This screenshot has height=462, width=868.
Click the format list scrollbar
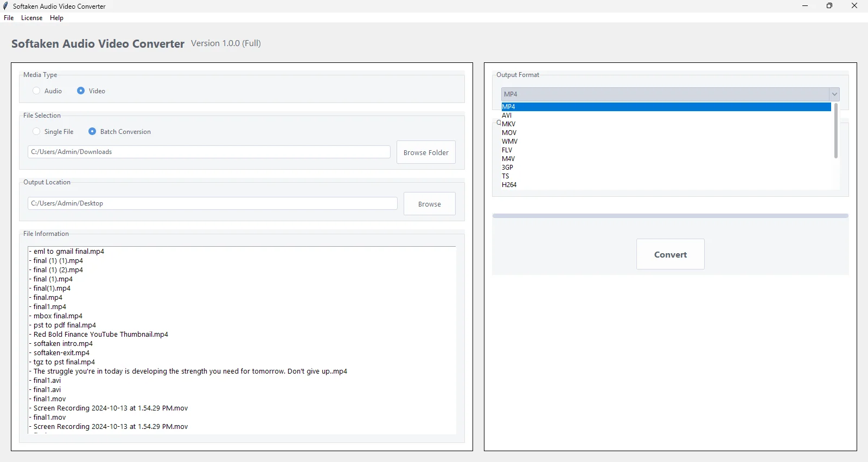point(835,131)
